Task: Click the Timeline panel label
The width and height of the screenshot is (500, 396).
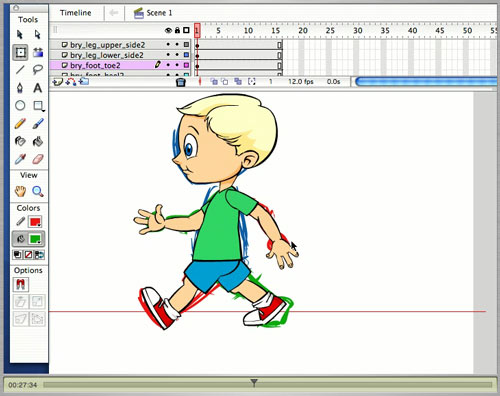Action: click(75, 13)
